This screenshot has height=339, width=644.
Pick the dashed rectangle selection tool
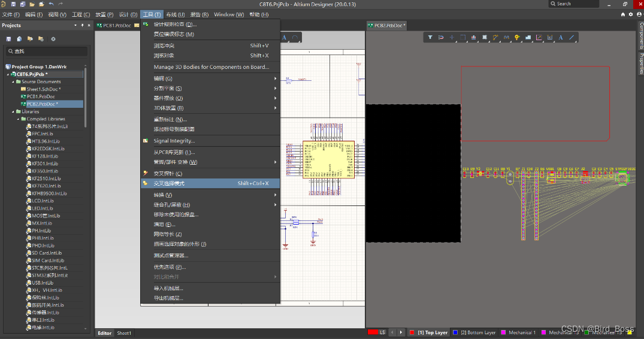[462, 37]
